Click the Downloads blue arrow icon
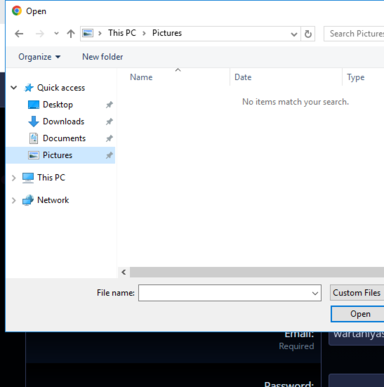The image size is (384, 387). pos(33,122)
